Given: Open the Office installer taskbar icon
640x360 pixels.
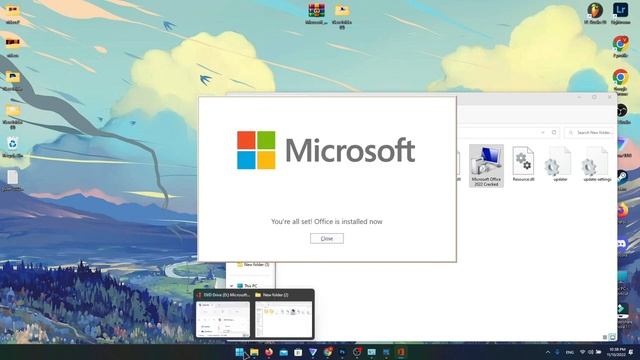Looking at the screenshot, I should click(x=401, y=352).
